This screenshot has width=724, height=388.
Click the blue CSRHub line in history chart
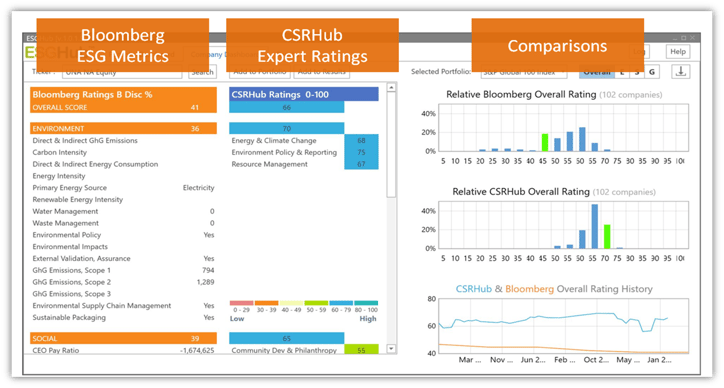[554, 318]
